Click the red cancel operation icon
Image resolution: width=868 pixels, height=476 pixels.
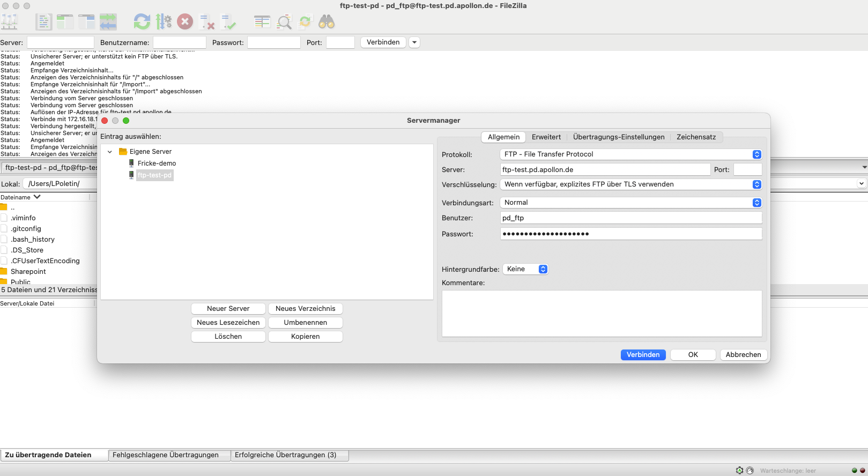[185, 22]
